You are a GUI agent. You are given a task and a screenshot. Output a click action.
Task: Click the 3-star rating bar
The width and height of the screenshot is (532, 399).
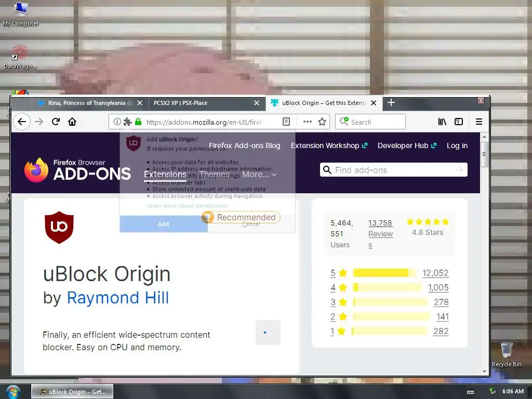(390, 302)
